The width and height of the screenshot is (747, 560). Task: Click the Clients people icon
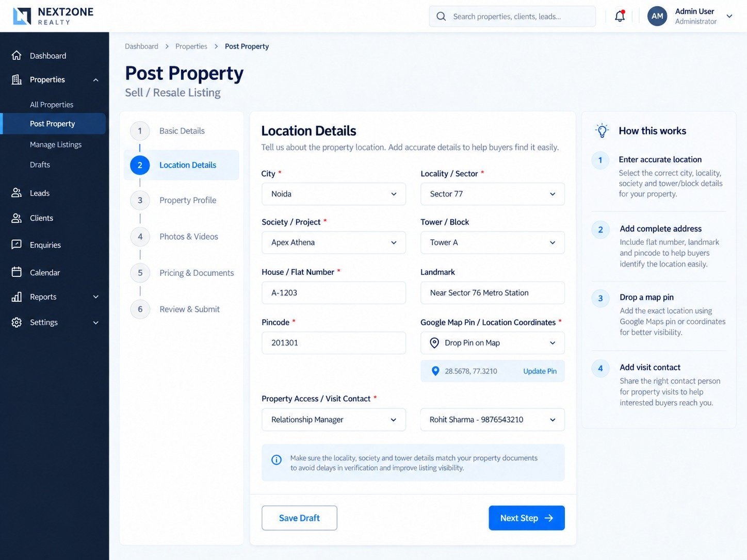click(17, 218)
